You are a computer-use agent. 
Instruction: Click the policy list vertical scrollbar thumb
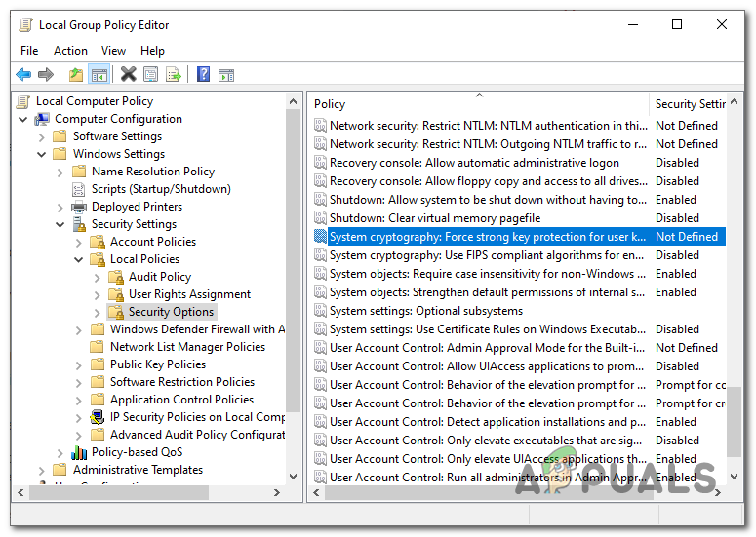point(734,421)
